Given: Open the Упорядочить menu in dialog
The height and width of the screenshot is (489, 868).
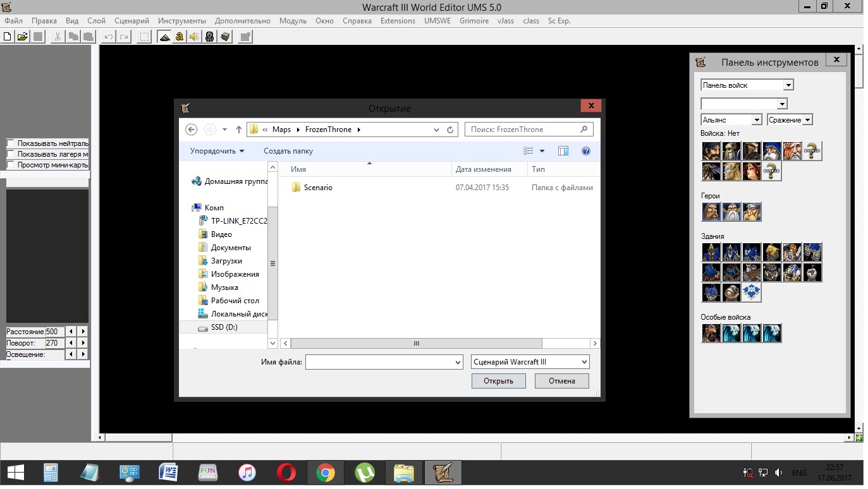Looking at the screenshot, I should (x=217, y=151).
